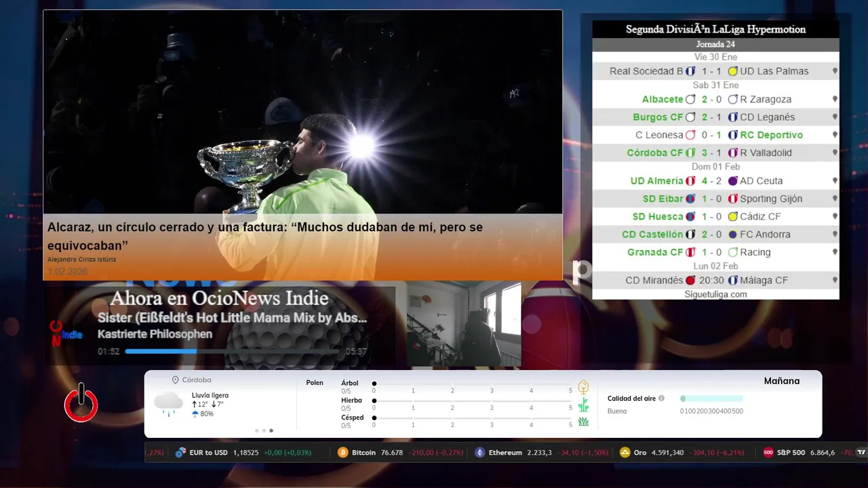Click the Oro price 4.591,340
The width and height of the screenshot is (868, 488).
point(667,453)
